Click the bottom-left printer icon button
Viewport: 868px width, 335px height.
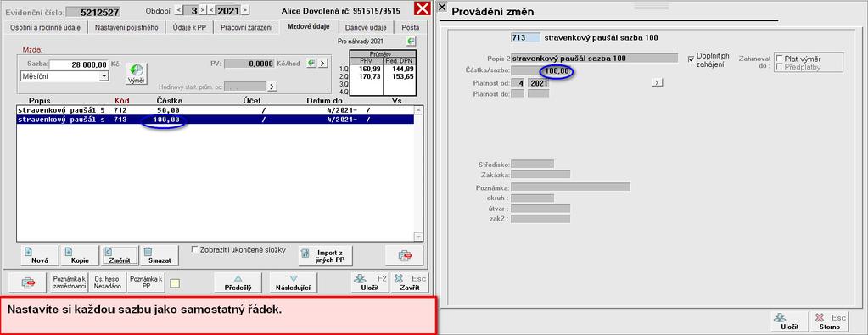tap(29, 282)
